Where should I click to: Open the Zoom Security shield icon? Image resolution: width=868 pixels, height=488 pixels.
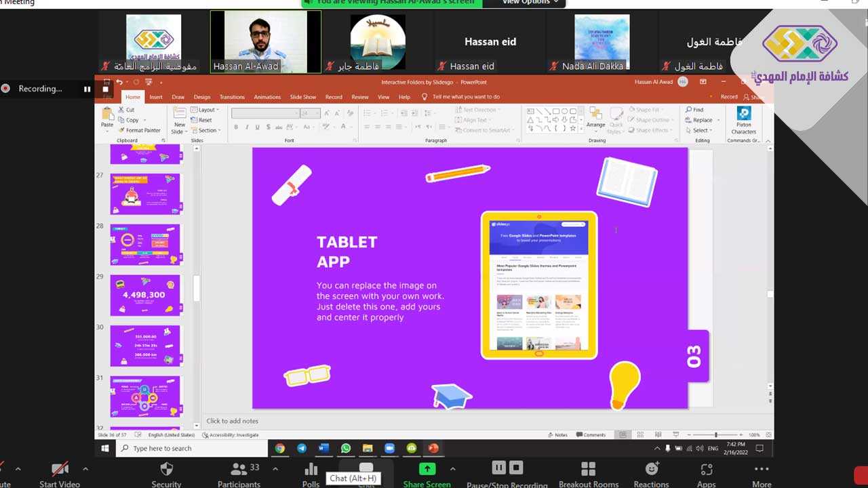click(x=166, y=469)
